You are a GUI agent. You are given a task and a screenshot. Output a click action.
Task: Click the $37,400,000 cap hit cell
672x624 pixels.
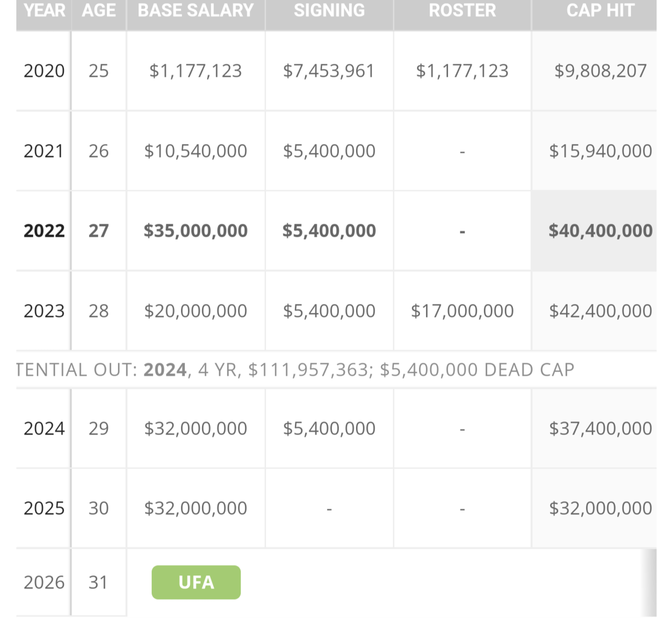point(600,429)
